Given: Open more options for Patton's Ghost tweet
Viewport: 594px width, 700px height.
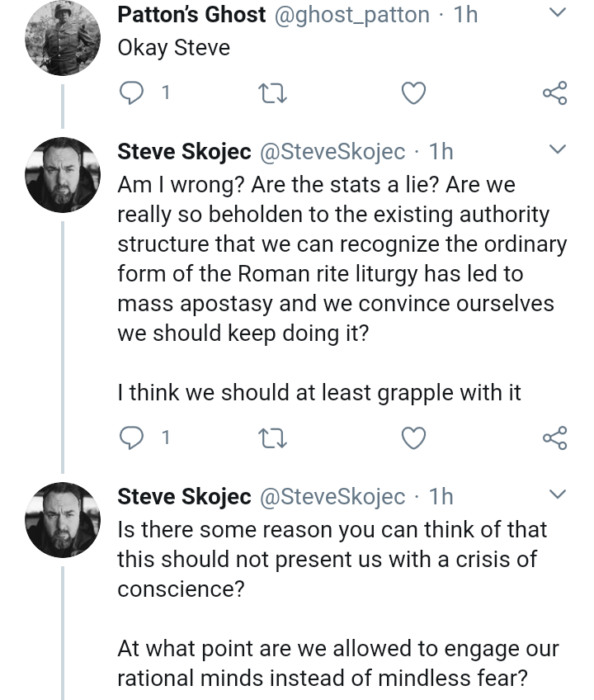Looking at the screenshot, I should pos(558,12).
